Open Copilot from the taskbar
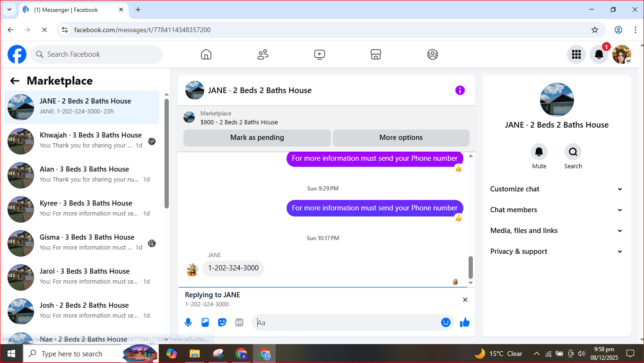Image resolution: width=644 pixels, height=363 pixels. click(171, 354)
